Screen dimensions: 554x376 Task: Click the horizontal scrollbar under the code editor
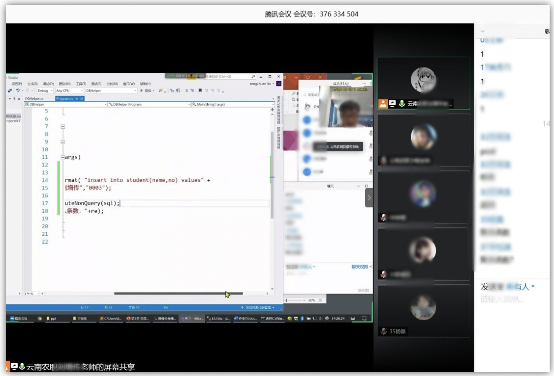pos(178,293)
